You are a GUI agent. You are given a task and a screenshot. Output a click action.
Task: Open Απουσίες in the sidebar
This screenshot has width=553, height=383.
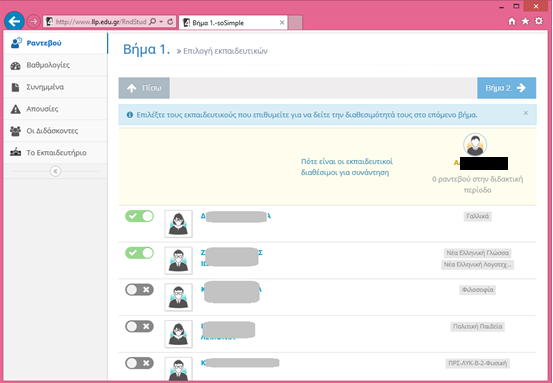tap(56, 109)
